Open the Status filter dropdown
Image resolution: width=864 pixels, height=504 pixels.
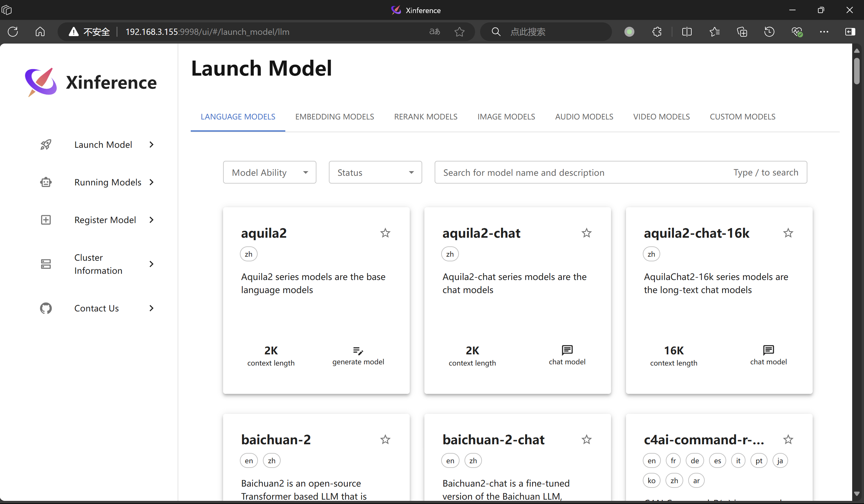(375, 172)
